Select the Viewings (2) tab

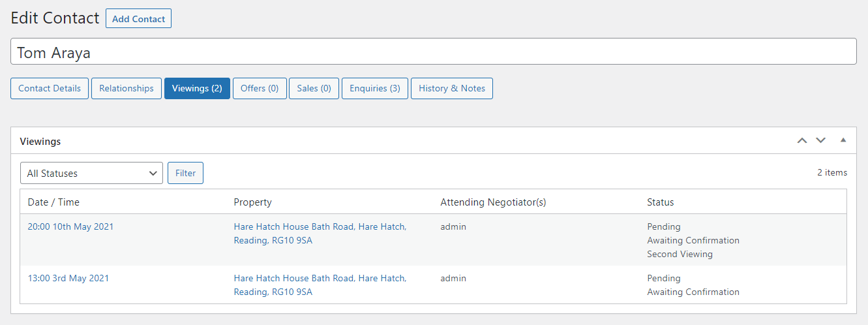(x=197, y=88)
